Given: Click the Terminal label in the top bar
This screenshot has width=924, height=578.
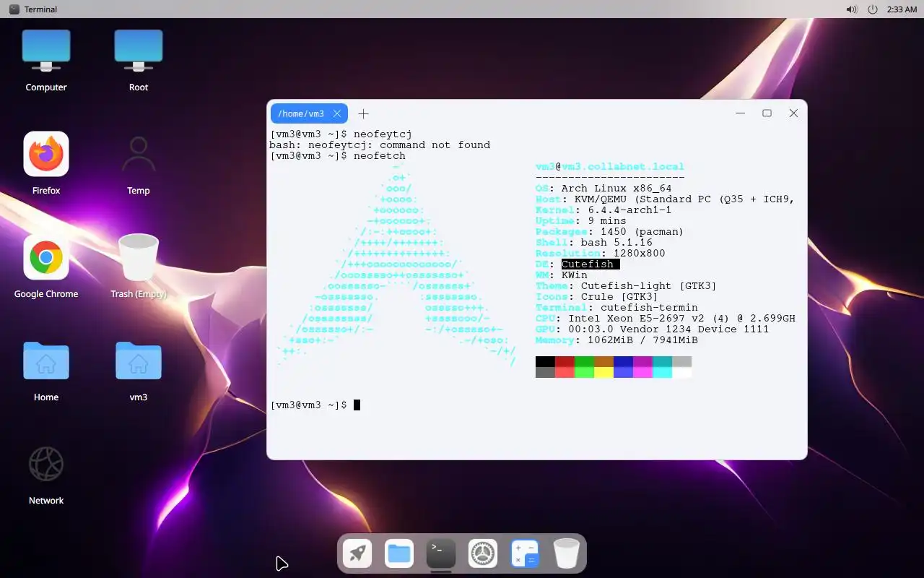Looking at the screenshot, I should coord(40,9).
